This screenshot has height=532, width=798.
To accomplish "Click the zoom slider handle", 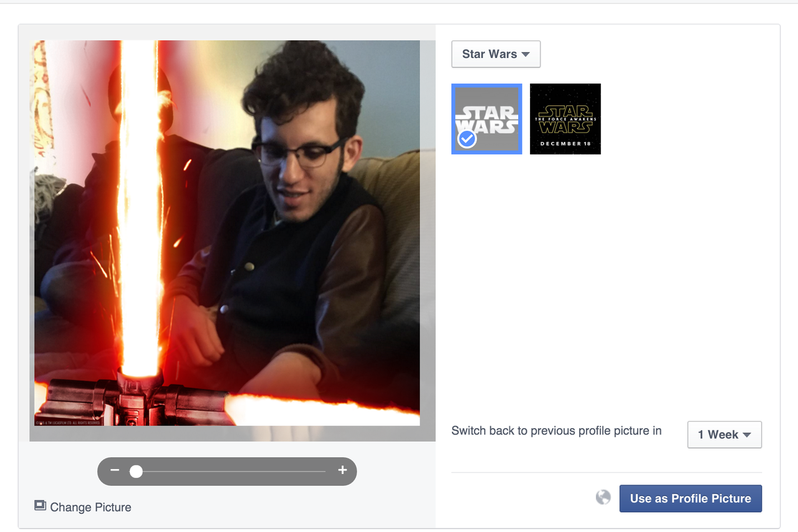I will [x=136, y=472].
